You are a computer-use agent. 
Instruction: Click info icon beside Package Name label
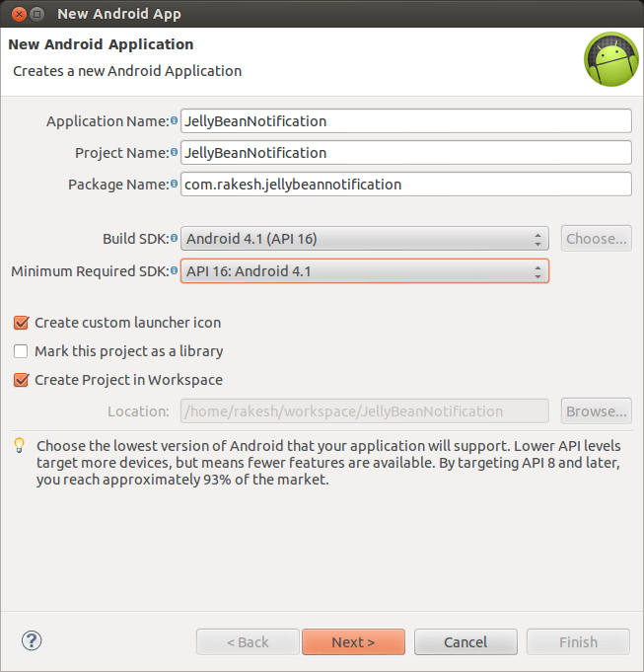click(174, 184)
